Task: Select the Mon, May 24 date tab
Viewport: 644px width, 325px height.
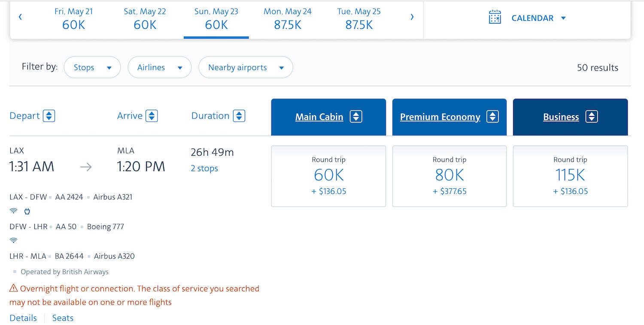Action: click(x=287, y=18)
